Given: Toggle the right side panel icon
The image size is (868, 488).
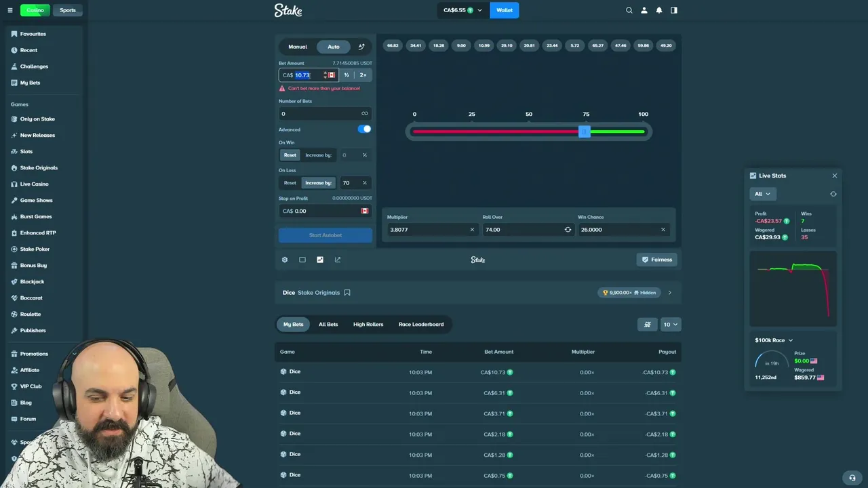Looking at the screenshot, I should 673,10.
